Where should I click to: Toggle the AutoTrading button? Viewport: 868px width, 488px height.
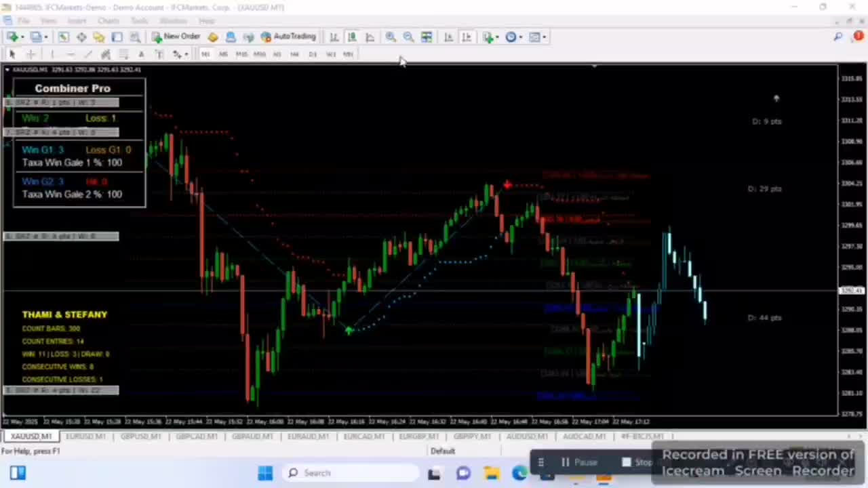click(288, 37)
